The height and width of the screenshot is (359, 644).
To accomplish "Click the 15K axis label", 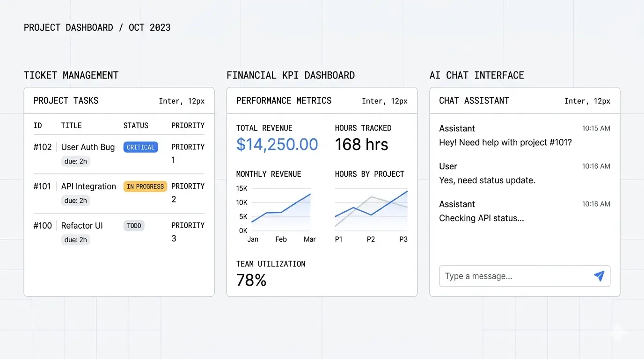I will click(242, 188).
